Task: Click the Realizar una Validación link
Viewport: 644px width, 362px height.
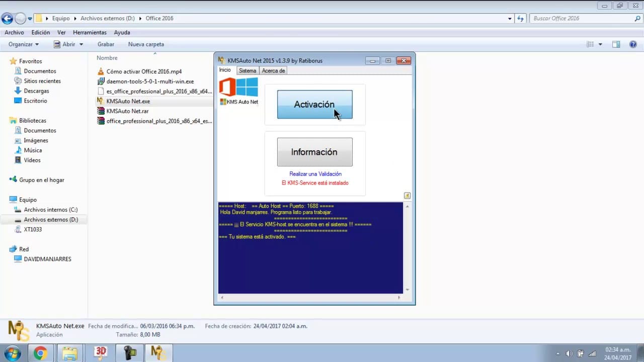Action: 315,173
